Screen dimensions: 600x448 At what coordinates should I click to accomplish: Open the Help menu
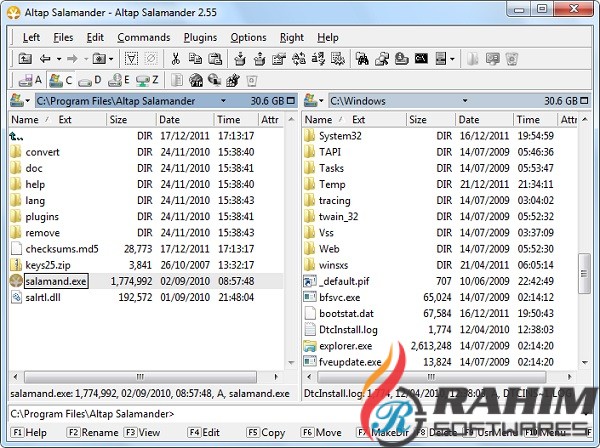[328, 37]
